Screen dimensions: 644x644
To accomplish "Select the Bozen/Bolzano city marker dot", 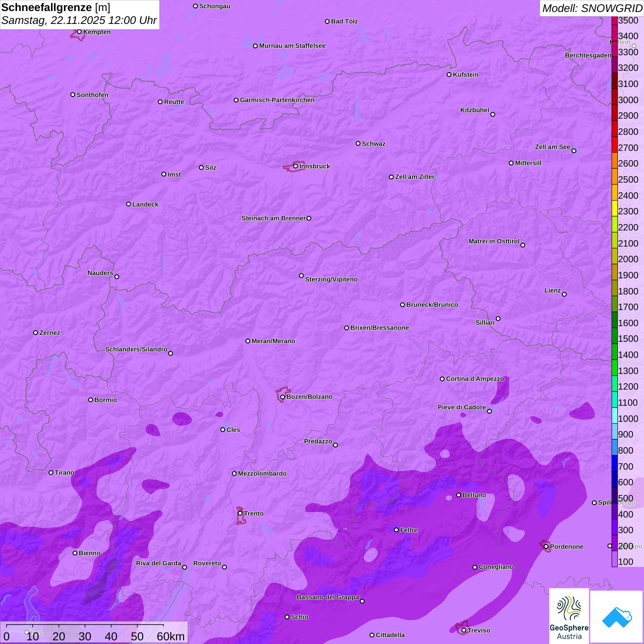I will coord(282,397).
